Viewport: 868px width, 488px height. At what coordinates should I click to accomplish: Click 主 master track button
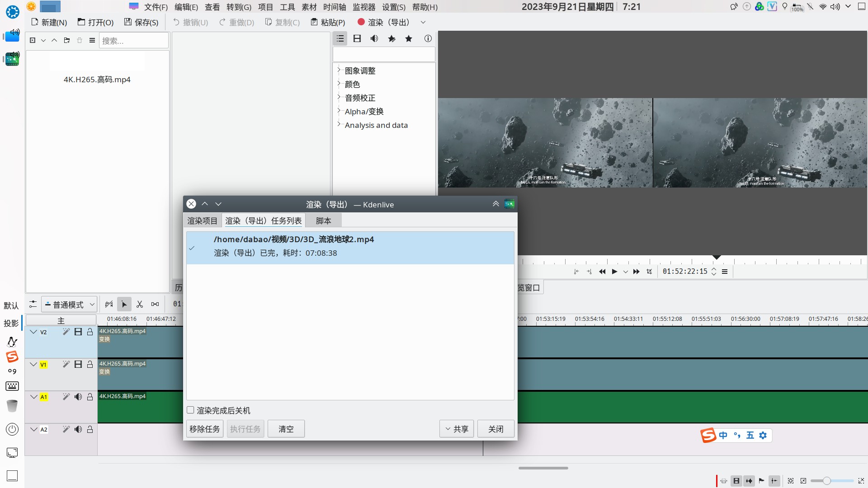click(x=61, y=320)
